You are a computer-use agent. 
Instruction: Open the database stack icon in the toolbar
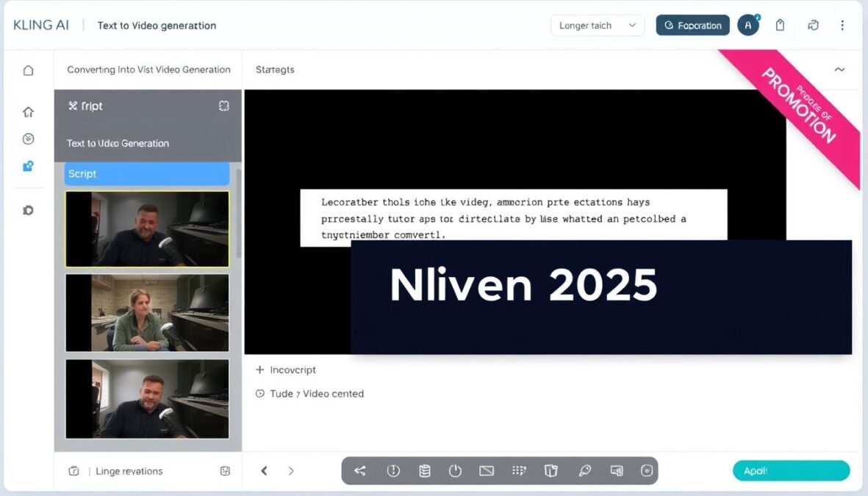pyautogui.click(x=425, y=470)
